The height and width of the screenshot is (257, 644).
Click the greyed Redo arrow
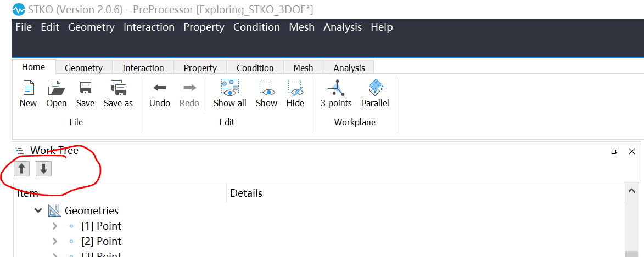(189, 87)
